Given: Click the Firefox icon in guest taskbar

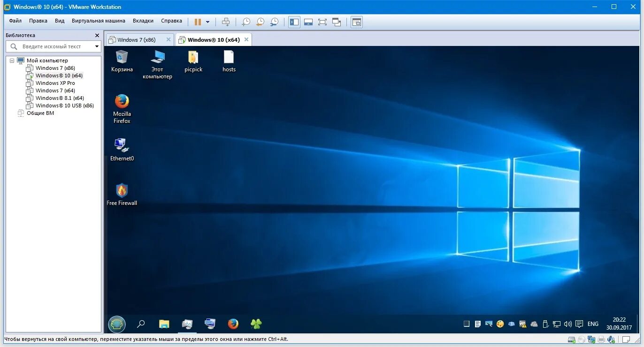Looking at the screenshot, I should tap(233, 324).
